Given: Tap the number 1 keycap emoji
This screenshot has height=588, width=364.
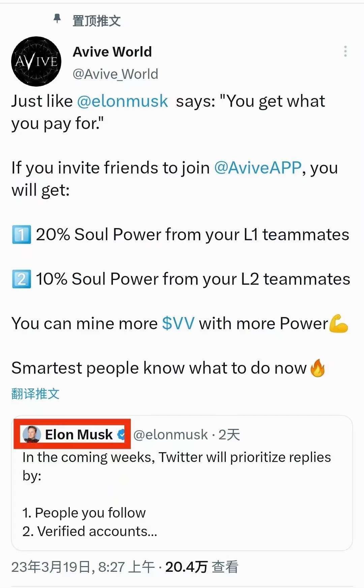Looking at the screenshot, I should click(x=22, y=235).
